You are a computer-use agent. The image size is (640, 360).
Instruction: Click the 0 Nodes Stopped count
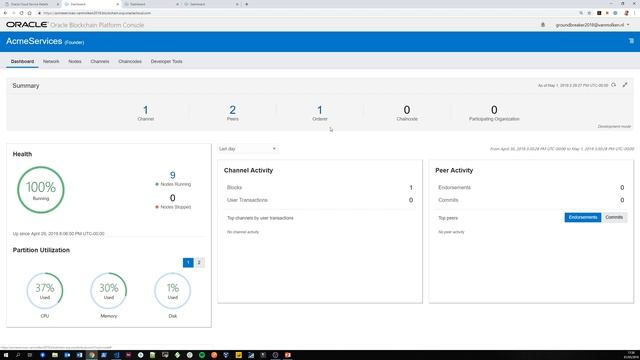click(x=173, y=198)
